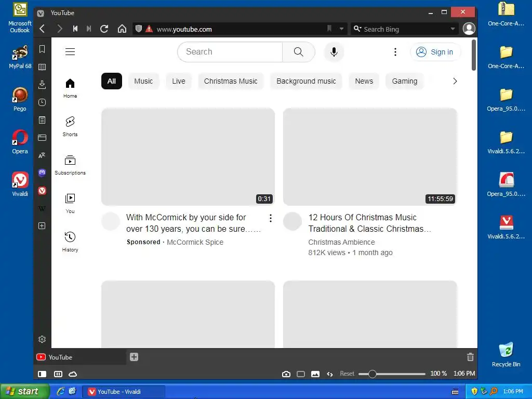Image resolution: width=532 pixels, height=399 pixels.
Task: Open the content blocker shield icon
Action: tap(138, 29)
